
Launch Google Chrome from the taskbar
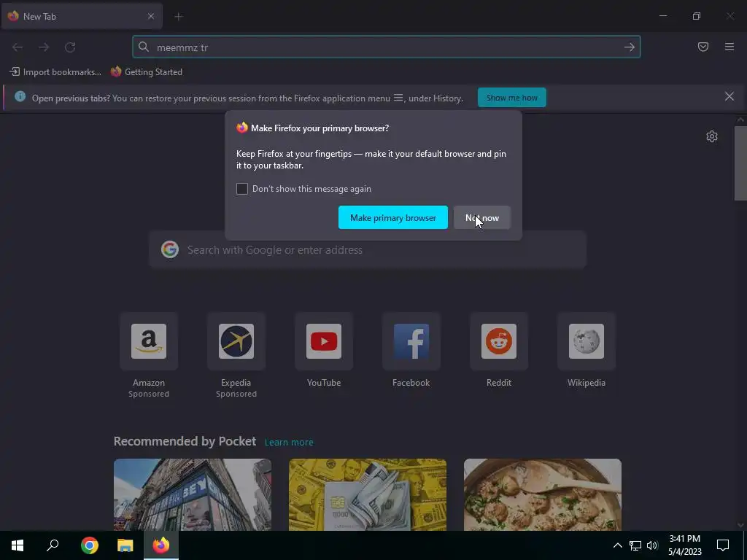[x=89, y=545]
